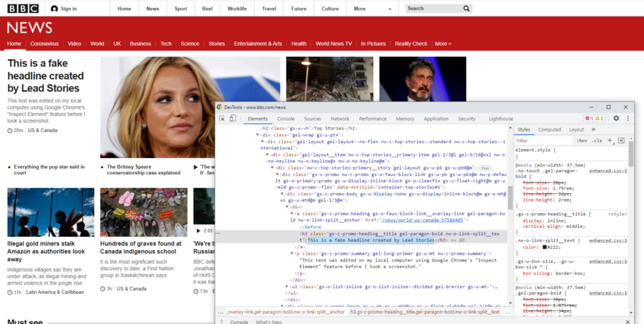Click the yellow warning count icon
Screen dimensions: 644x324
[597, 118]
